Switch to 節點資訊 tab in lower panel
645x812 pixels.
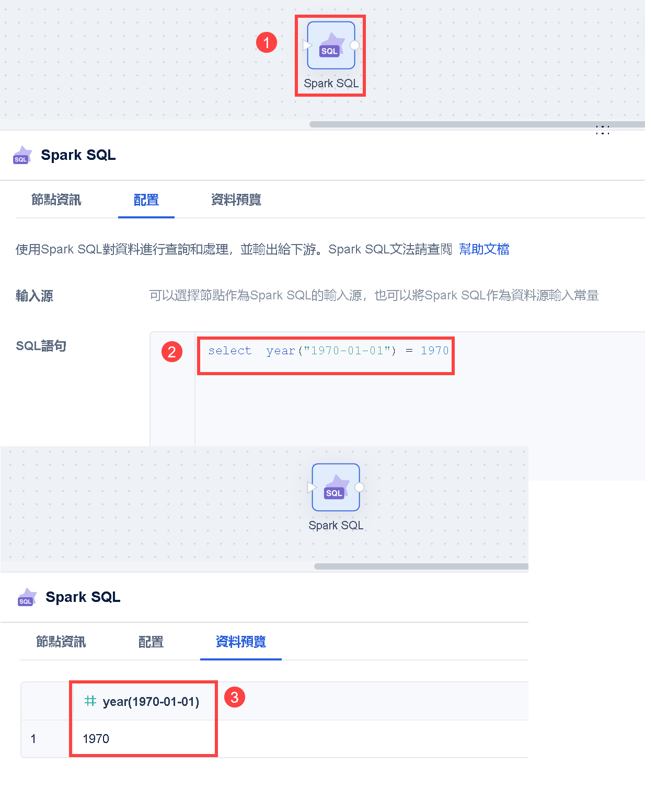61,642
